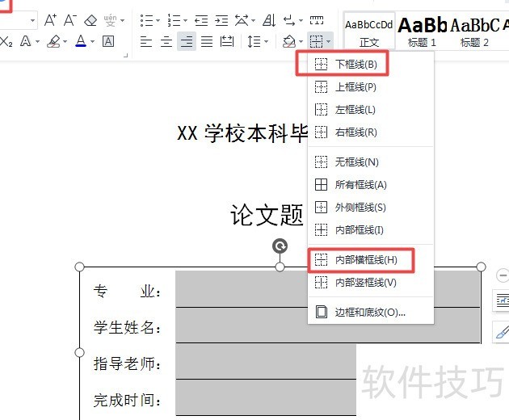Open 边框和底纹(O)... dialog

point(371,313)
